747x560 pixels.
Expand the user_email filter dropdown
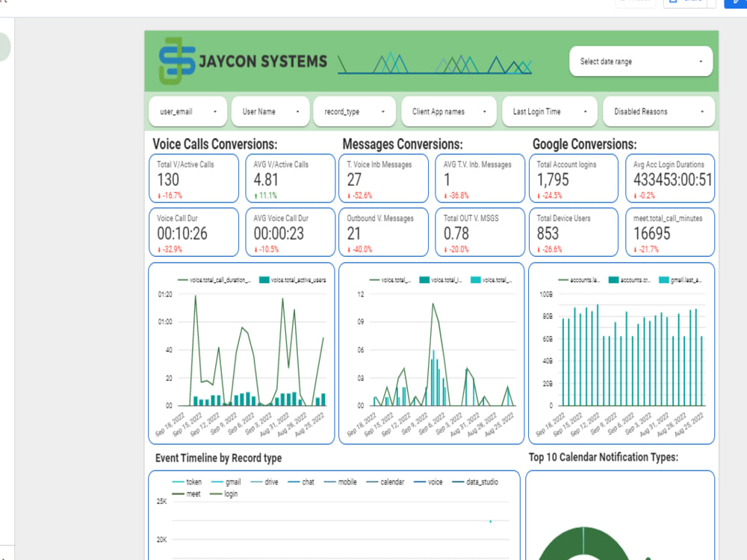click(x=187, y=111)
